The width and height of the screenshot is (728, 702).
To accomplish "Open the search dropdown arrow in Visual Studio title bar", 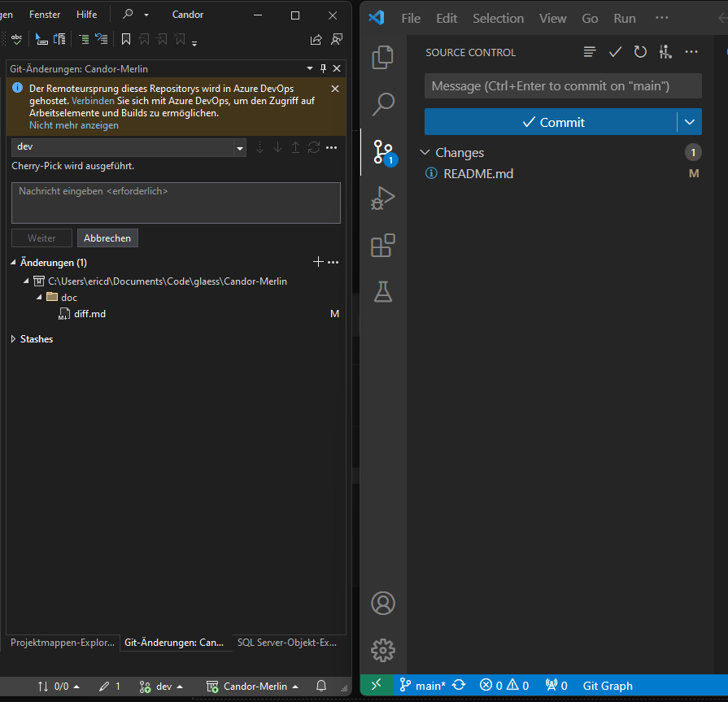I will coord(146,15).
